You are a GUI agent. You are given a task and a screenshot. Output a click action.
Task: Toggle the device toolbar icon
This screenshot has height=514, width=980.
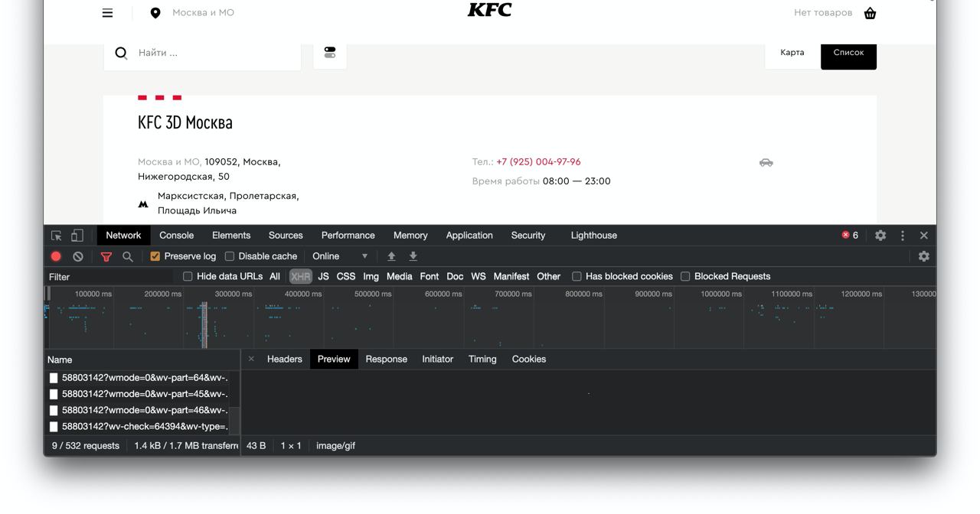[x=77, y=236]
